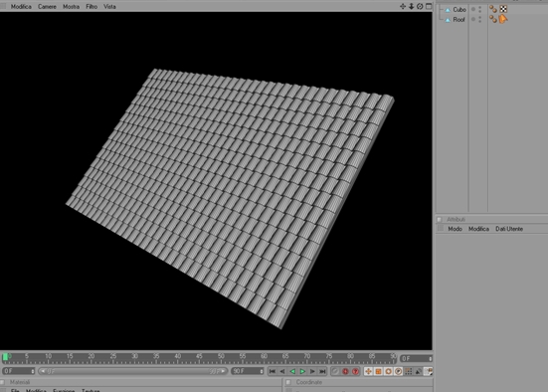
Task: Click the Cubo polygon object icon
Action: [x=448, y=10]
